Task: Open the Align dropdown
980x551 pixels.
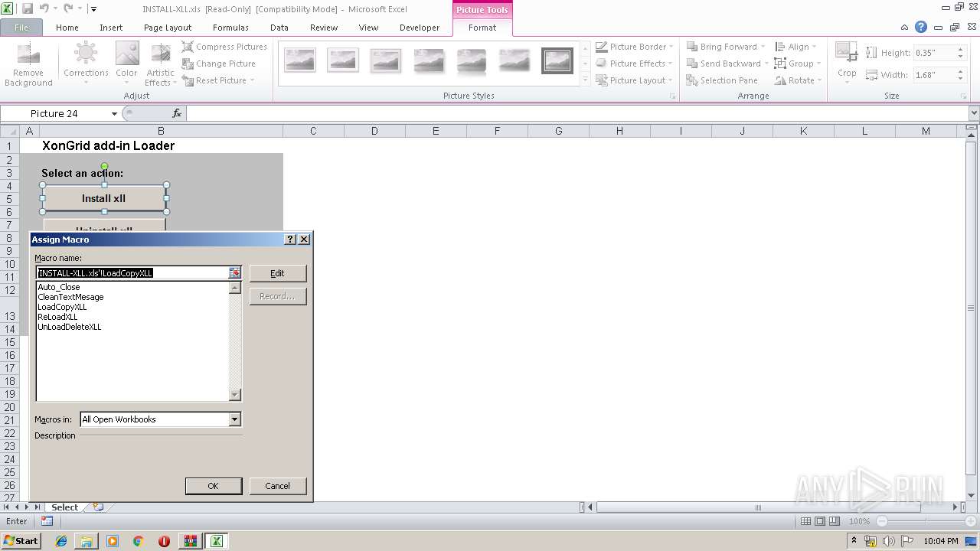Action: pyautogui.click(x=797, y=47)
